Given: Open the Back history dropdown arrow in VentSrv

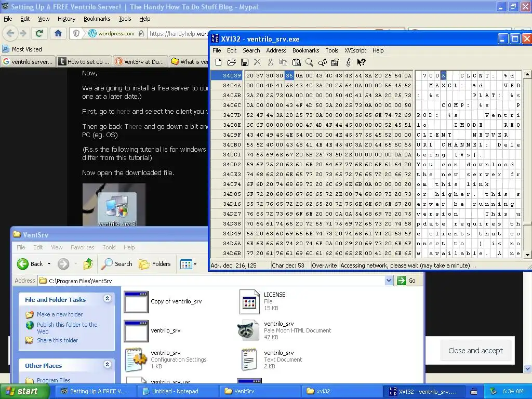Looking at the screenshot, I should (x=49, y=263).
